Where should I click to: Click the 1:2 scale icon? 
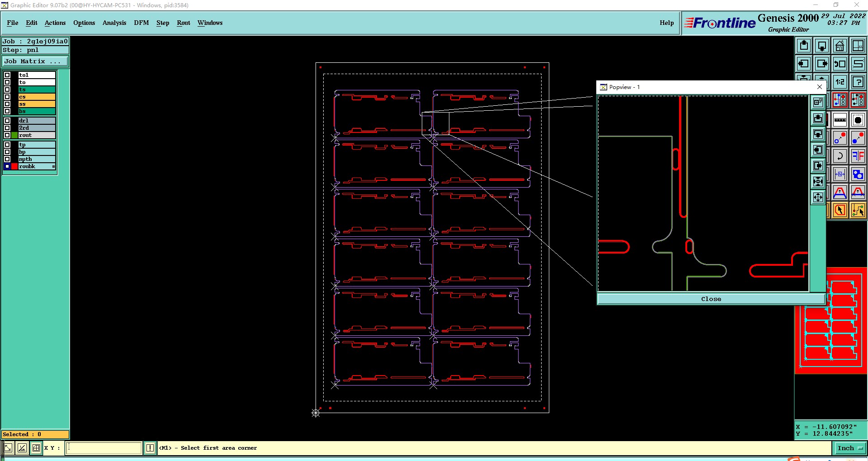point(840,82)
